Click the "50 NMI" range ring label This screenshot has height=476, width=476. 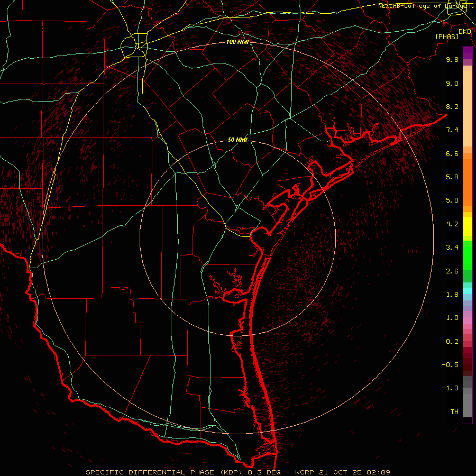(x=237, y=140)
